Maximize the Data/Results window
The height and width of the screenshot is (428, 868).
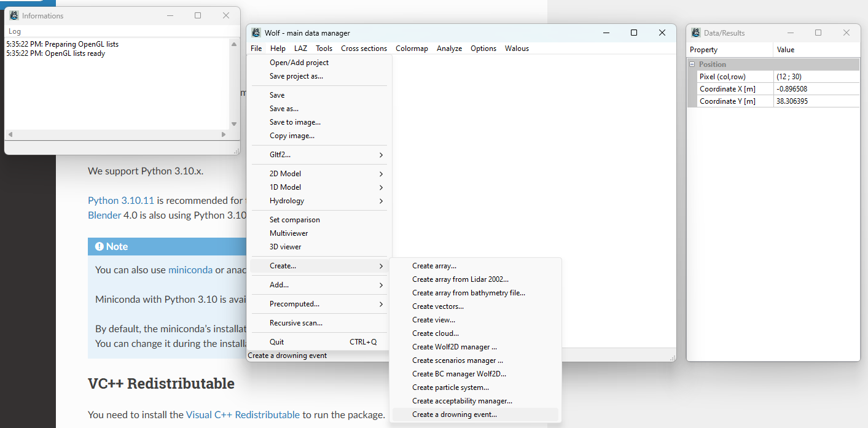coord(818,33)
